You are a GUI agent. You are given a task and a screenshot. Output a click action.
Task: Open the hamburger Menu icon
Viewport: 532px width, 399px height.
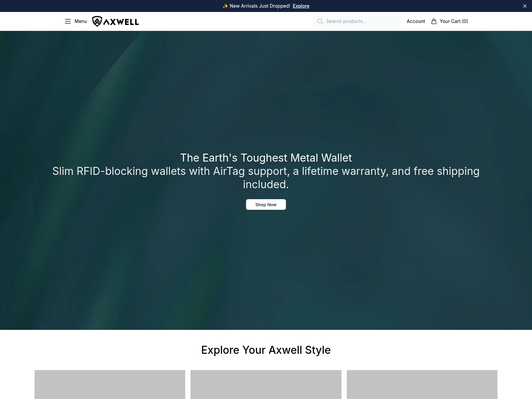[68, 21]
